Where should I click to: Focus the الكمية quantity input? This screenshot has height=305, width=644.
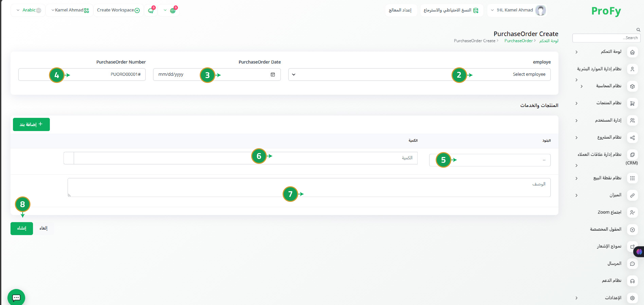point(246,158)
